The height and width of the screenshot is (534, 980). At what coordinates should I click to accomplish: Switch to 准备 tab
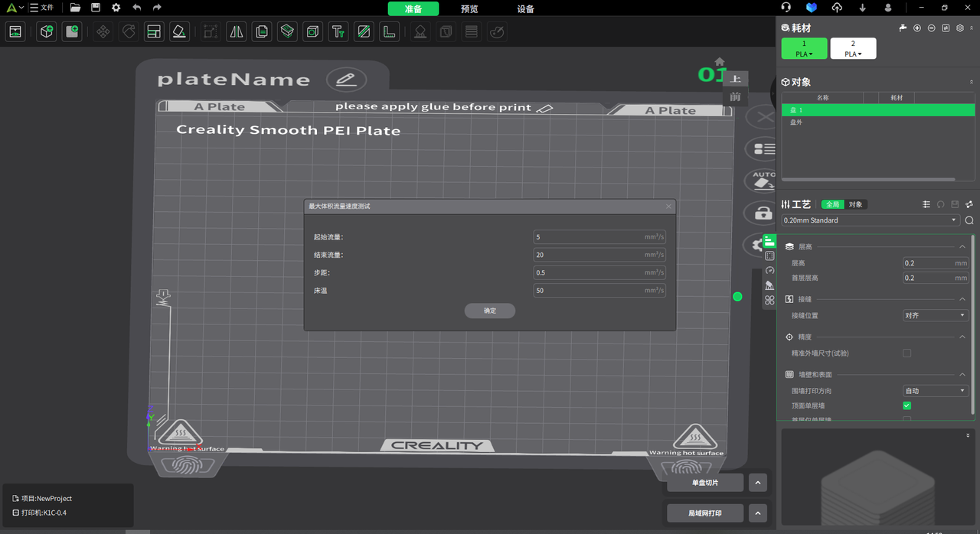point(413,8)
